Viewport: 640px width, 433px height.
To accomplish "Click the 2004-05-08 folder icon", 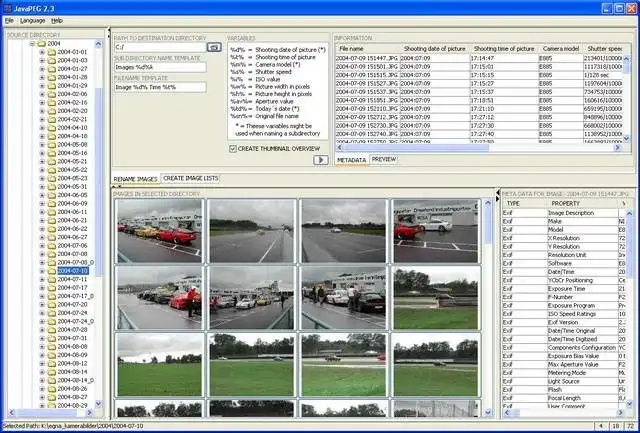I will coord(51,144).
